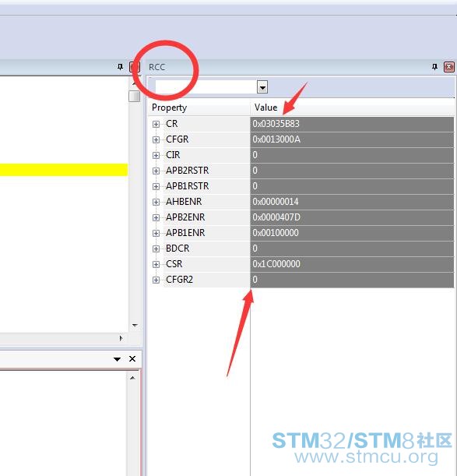Screen dimensions: 457x476
Task: Expand the CIR register row
Action: 156,155
